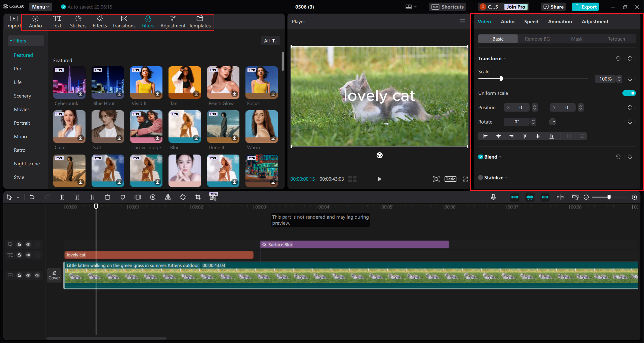The image size is (644, 343).
Task: Click the microphone record voiceover icon
Action: (x=493, y=197)
